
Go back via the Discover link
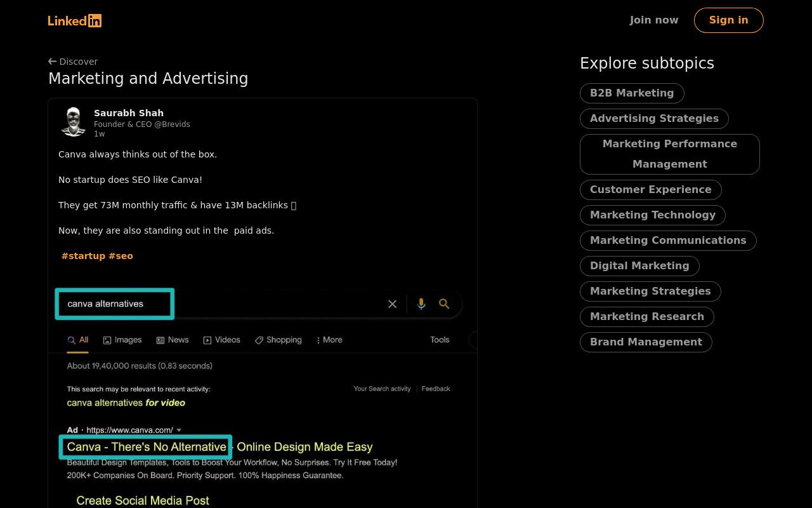(x=73, y=62)
